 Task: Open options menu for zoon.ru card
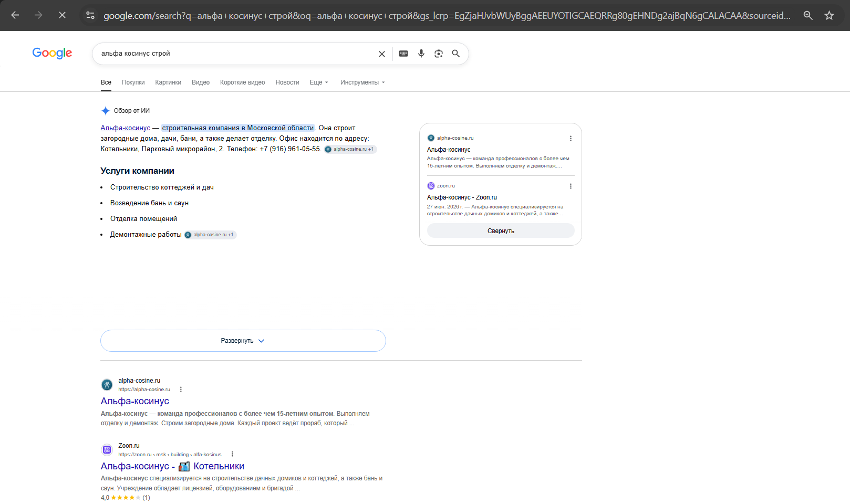pos(571,186)
